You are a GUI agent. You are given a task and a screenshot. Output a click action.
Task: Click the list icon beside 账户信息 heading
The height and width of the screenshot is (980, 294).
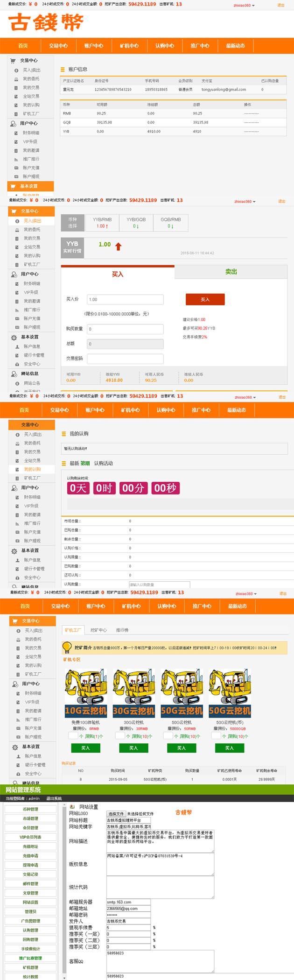(x=63, y=70)
